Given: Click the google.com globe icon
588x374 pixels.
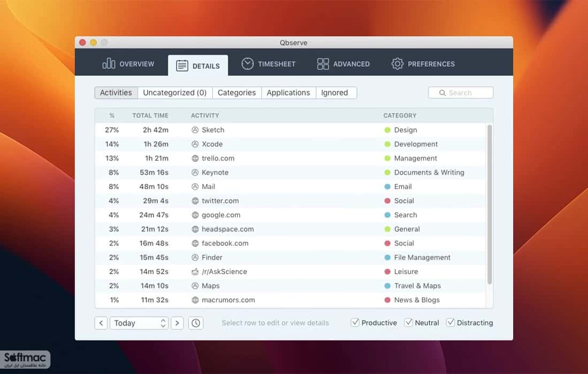Looking at the screenshot, I should pos(195,215).
